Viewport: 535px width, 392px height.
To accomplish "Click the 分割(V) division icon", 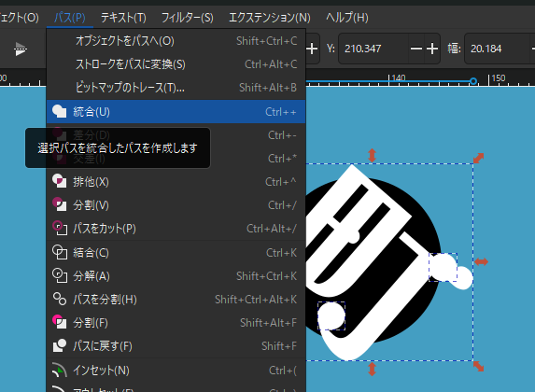I will [x=60, y=204].
